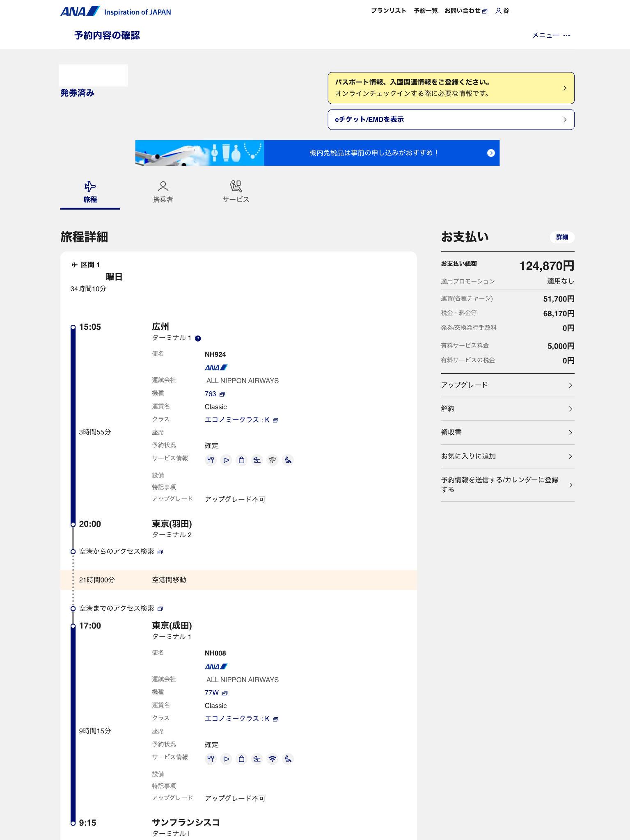
Task: Expand the アップグレード option in payment panel
Action: [x=507, y=385]
